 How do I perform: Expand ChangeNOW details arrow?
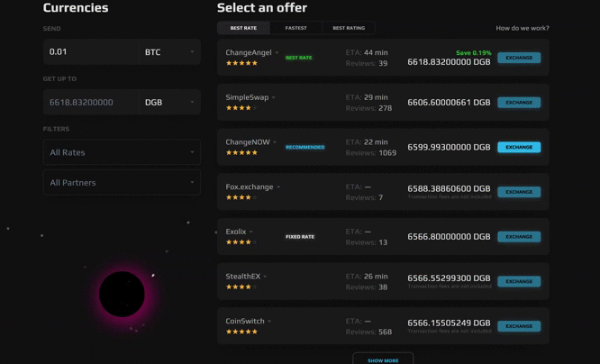tap(275, 142)
